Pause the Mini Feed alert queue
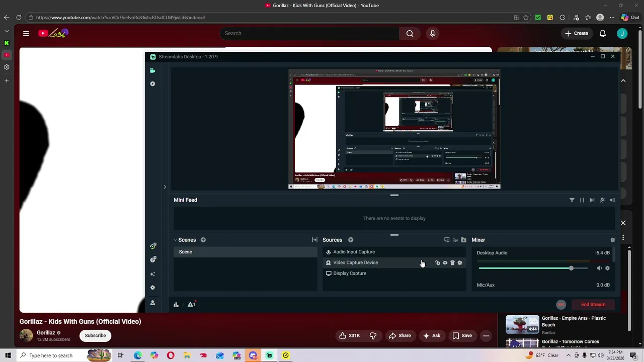 [582, 200]
